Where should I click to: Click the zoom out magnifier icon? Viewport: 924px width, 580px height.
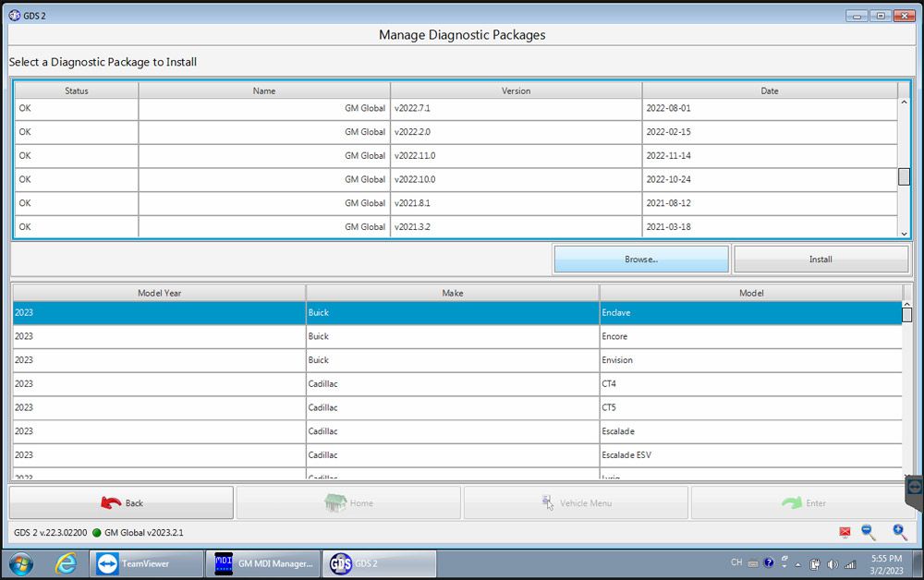(868, 532)
